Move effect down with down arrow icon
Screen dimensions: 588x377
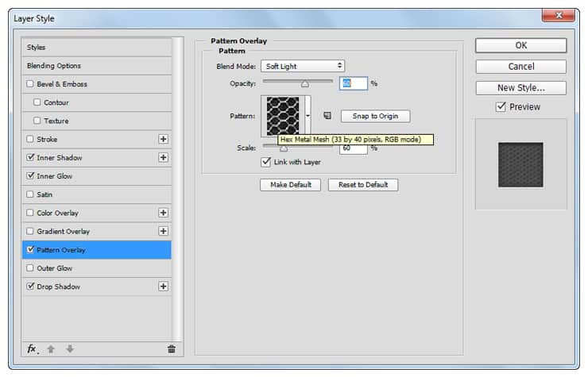coord(70,349)
